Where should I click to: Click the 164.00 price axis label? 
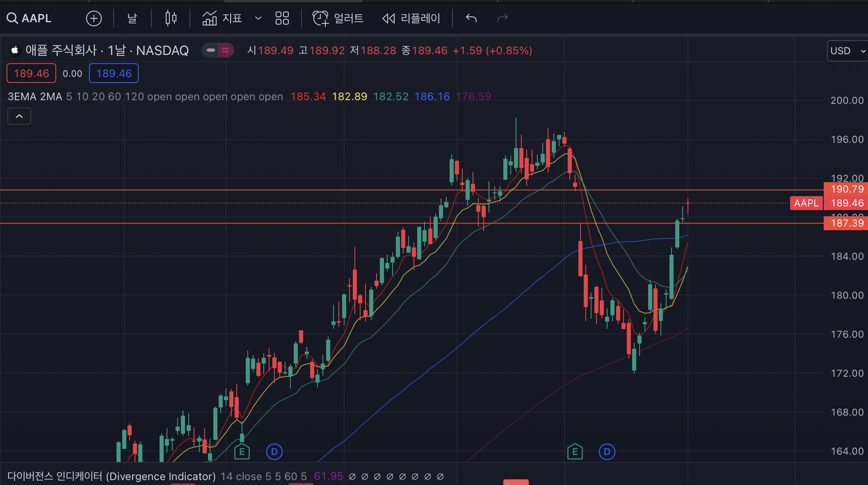tap(847, 451)
